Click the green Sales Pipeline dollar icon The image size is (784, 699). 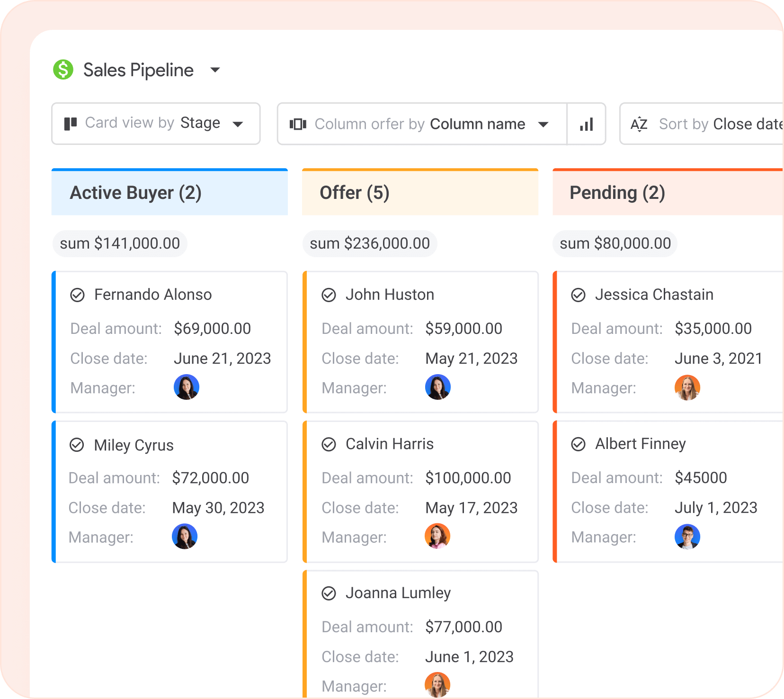[x=63, y=70]
